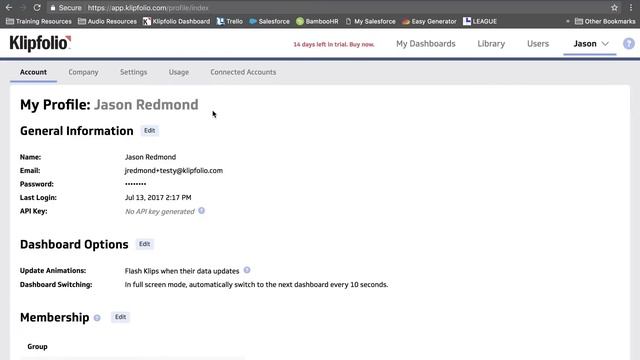
Task: Open the Other Bookmarks folder
Action: click(x=605, y=21)
